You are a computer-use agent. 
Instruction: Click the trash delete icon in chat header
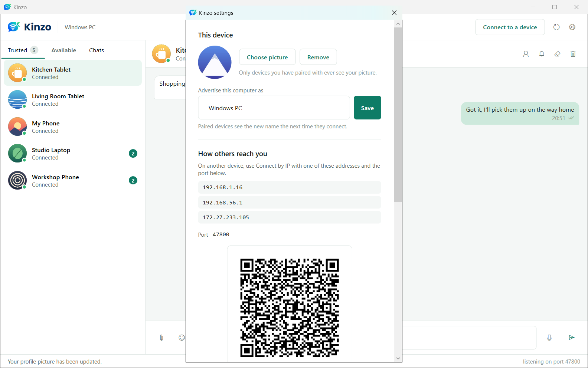pyautogui.click(x=573, y=54)
